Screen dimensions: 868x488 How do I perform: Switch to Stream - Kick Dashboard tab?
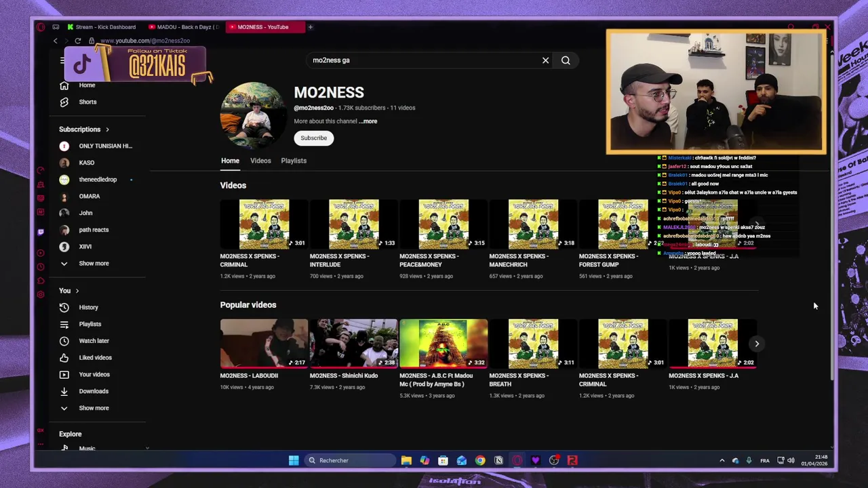[102, 27]
